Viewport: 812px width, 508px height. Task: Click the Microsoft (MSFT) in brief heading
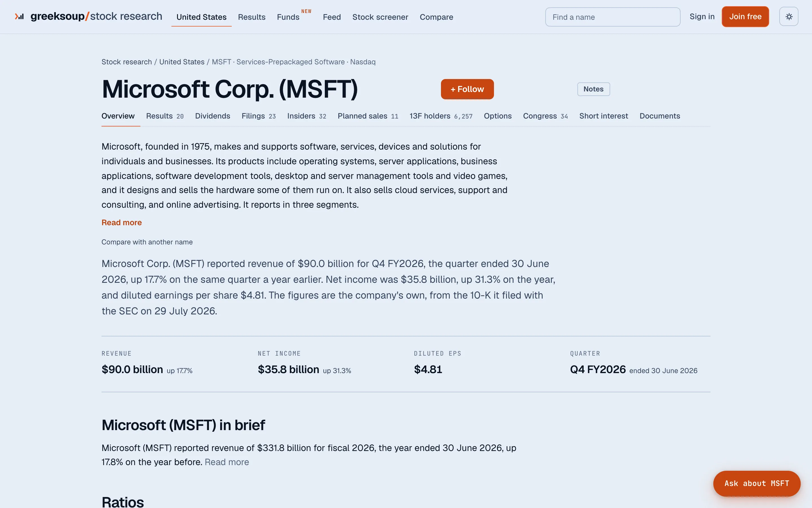click(183, 425)
